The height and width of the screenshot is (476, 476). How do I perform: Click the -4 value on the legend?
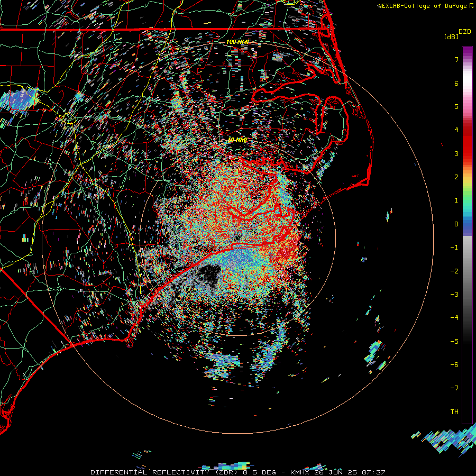pos(454,317)
